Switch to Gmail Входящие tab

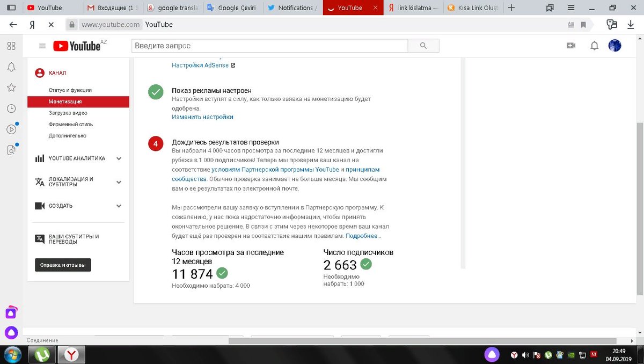(x=113, y=8)
